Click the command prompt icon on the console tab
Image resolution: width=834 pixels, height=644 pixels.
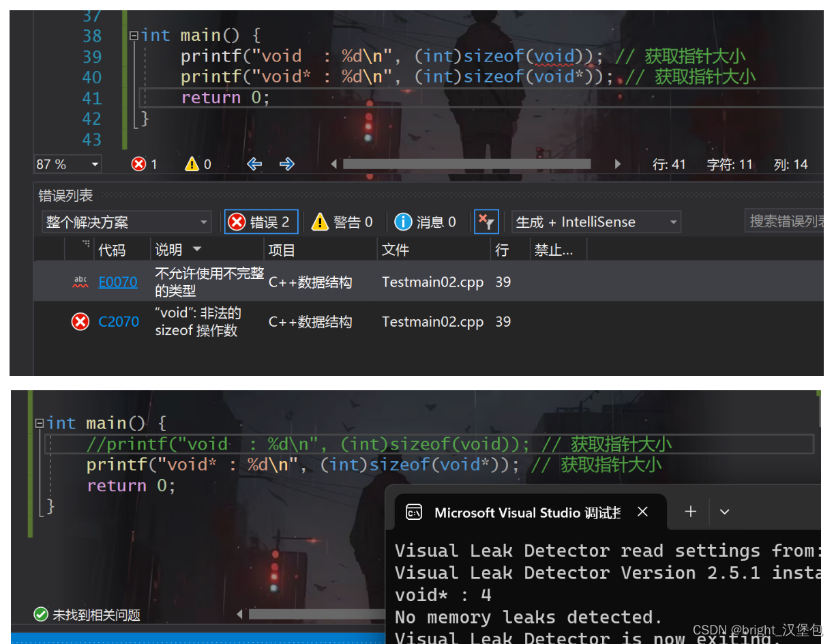pos(415,512)
